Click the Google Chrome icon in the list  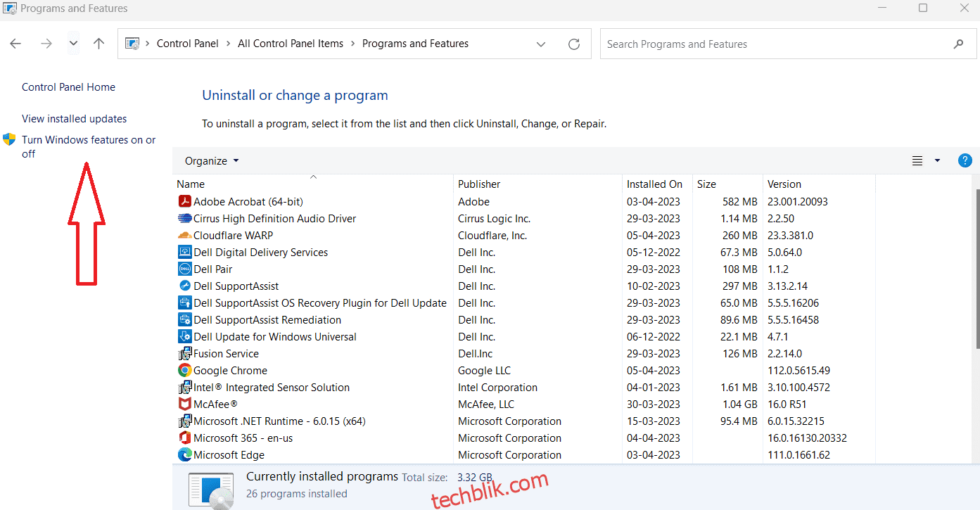point(185,371)
